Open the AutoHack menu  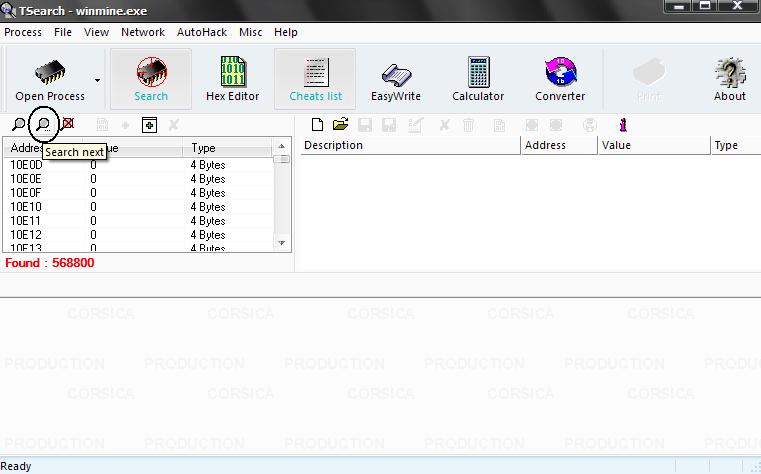pyautogui.click(x=202, y=32)
